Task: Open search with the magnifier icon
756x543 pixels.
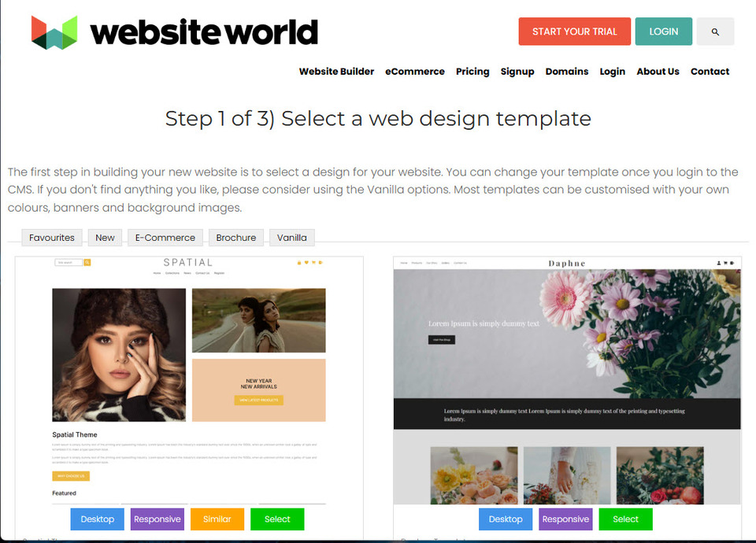Action: 715,31
